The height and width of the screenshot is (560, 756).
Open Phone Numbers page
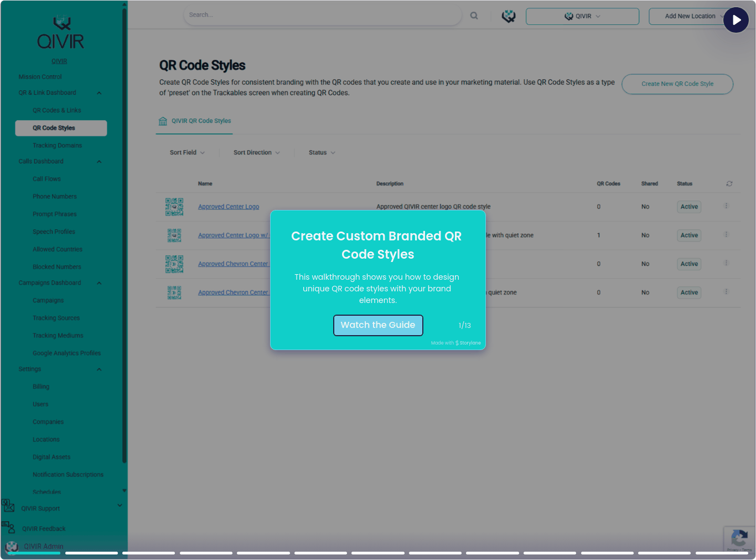pos(55,197)
